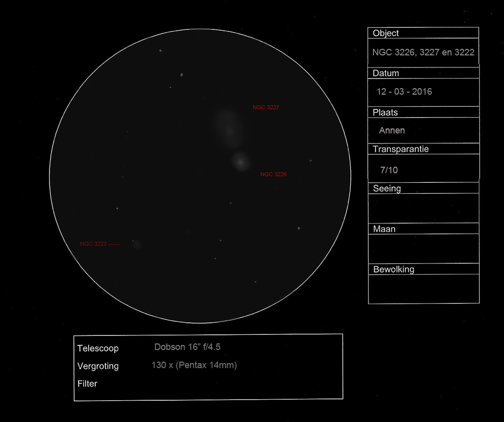Click the Object field heading
The height and width of the screenshot is (422, 504).
(x=386, y=33)
